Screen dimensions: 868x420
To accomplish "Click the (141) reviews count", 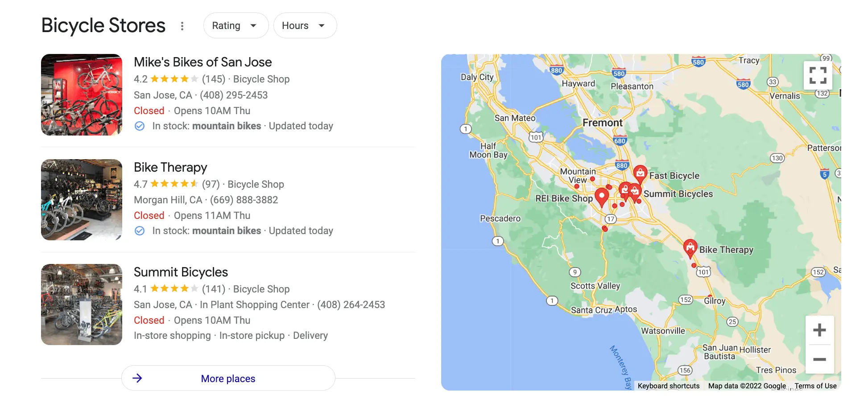I will (x=214, y=289).
